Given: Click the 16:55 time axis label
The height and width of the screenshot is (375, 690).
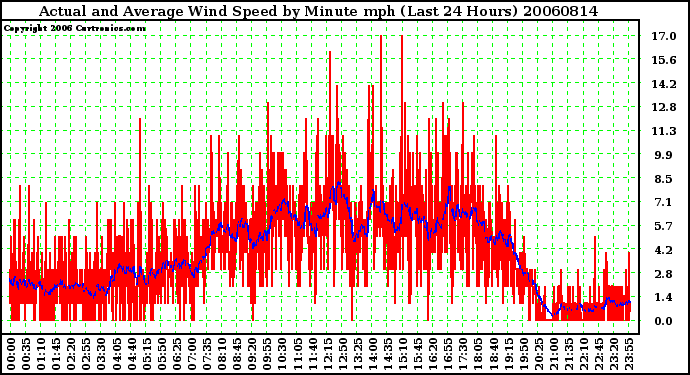Looking at the screenshot, I should pyautogui.click(x=448, y=354).
